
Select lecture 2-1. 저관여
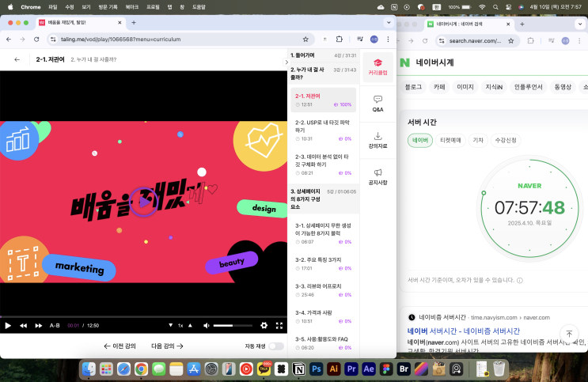click(x=323, y=100)
